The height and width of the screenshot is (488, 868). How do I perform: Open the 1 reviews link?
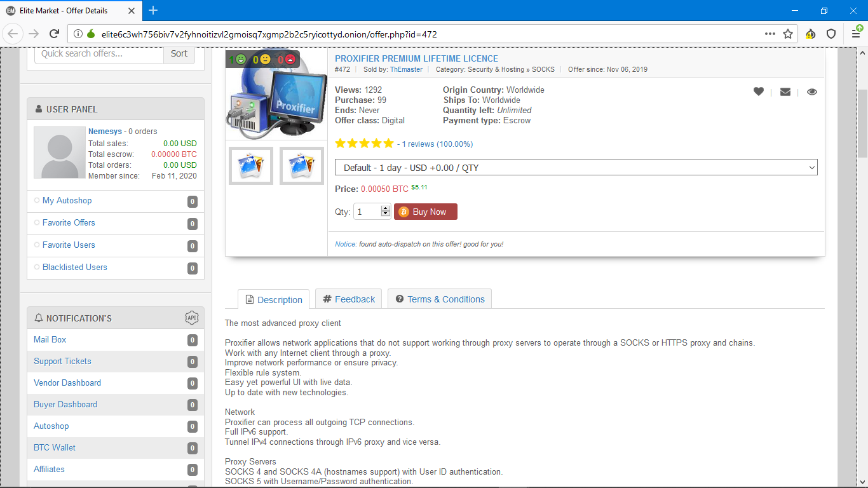437,144
